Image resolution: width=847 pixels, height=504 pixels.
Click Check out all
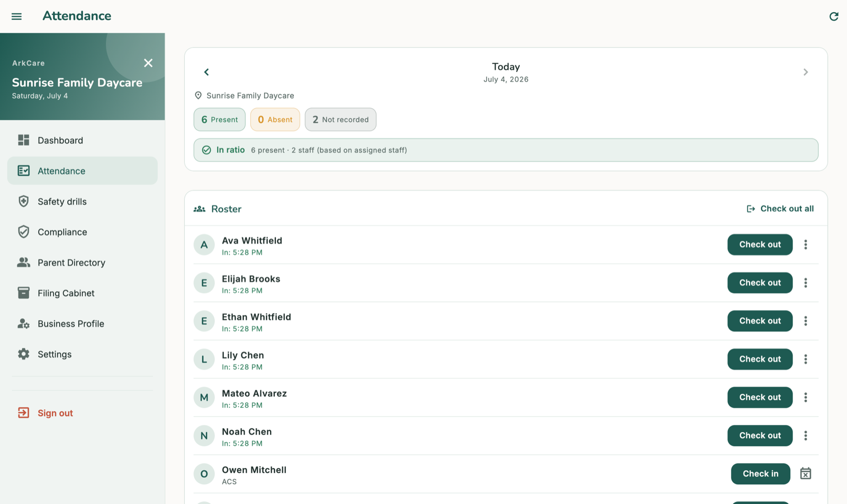tap(780, 209)
